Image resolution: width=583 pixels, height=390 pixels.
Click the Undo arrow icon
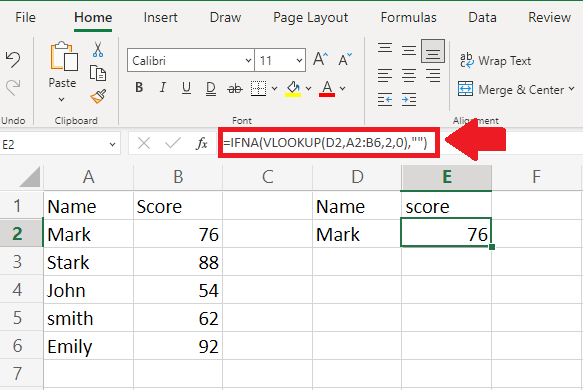pos(13,60)
